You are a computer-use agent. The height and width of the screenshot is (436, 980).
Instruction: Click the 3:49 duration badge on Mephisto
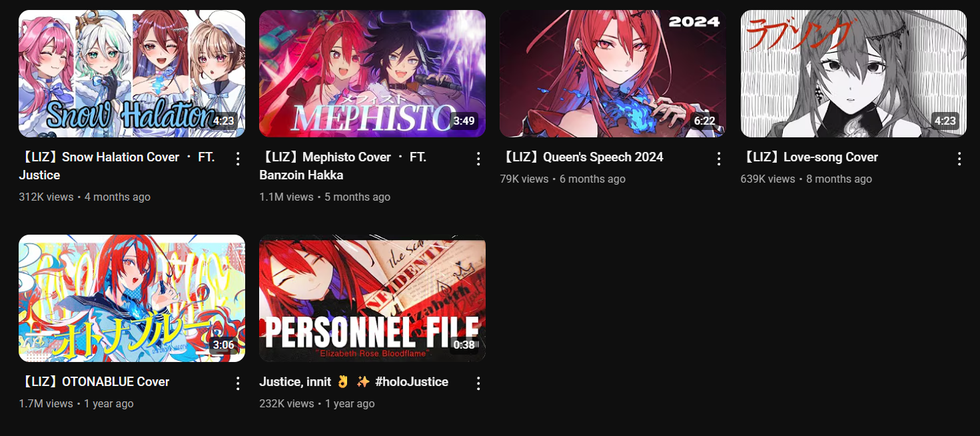(464, 121)
